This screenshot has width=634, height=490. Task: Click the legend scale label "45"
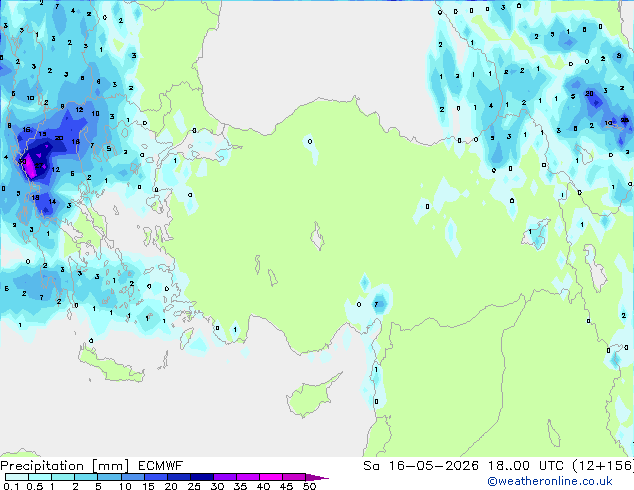[286, 486]
